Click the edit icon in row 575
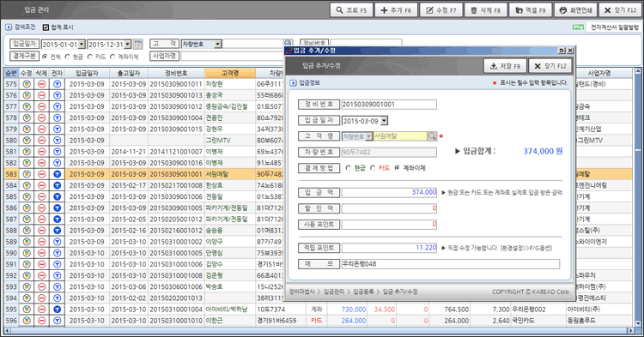 (x=27, y=84)
